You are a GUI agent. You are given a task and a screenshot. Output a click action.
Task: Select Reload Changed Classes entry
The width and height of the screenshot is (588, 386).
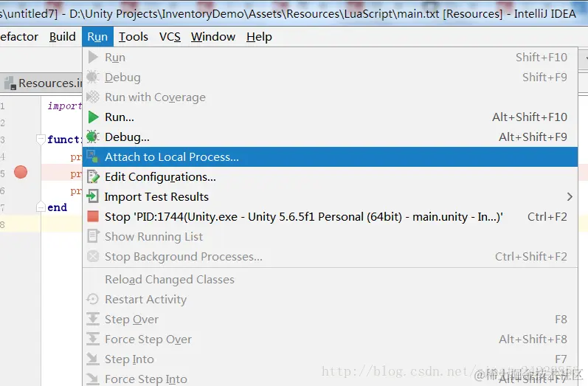[330, 279]
